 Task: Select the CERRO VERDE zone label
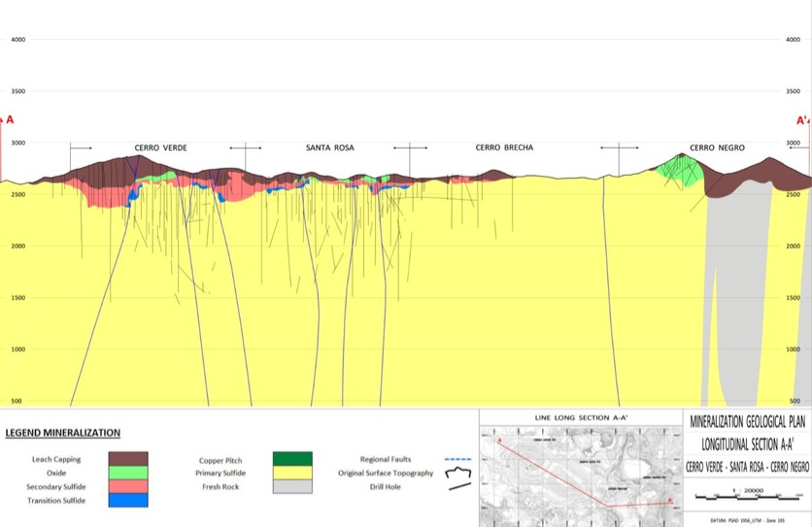(160, 148)
